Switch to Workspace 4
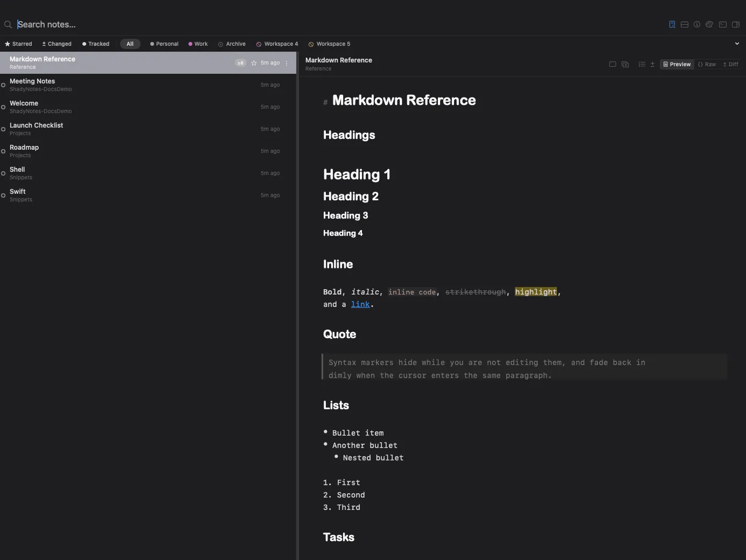Screen dimensions: 746x560 [x=277, y=44]
